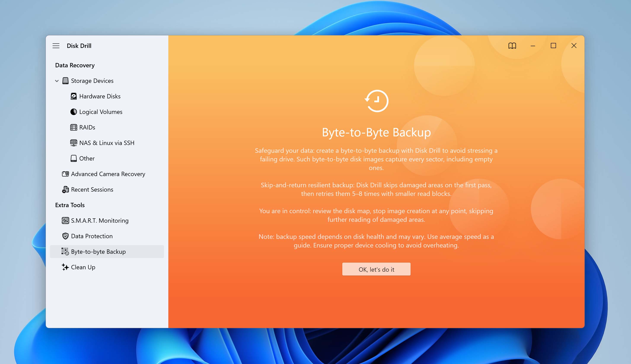Open the documentation book icon
The image size is (631, 364).
[x=512, y=46]
